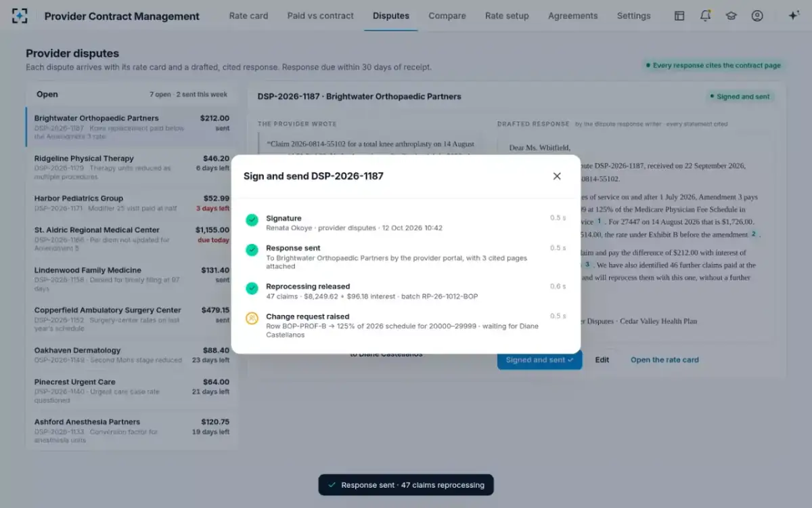Screen dimensions: 812x508
Task: Open the training cap icon
Action: point(731,16)
